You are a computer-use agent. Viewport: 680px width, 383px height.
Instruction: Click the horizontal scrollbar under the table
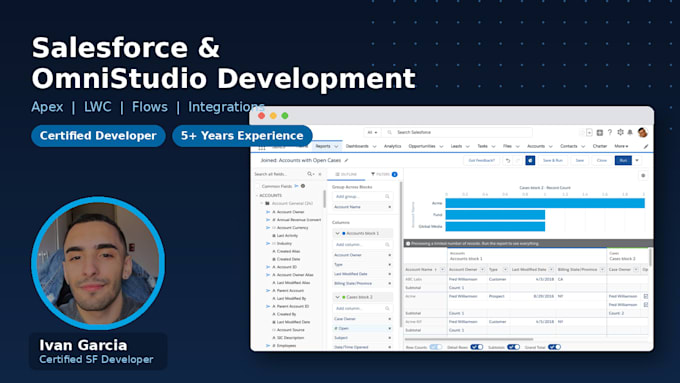pos(469,339)
